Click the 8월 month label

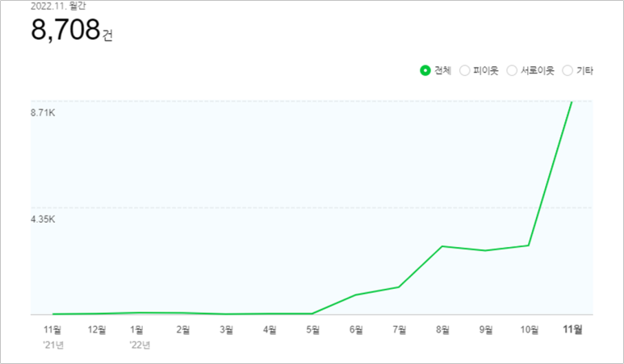pyautogui.click(x=442, y=330)
